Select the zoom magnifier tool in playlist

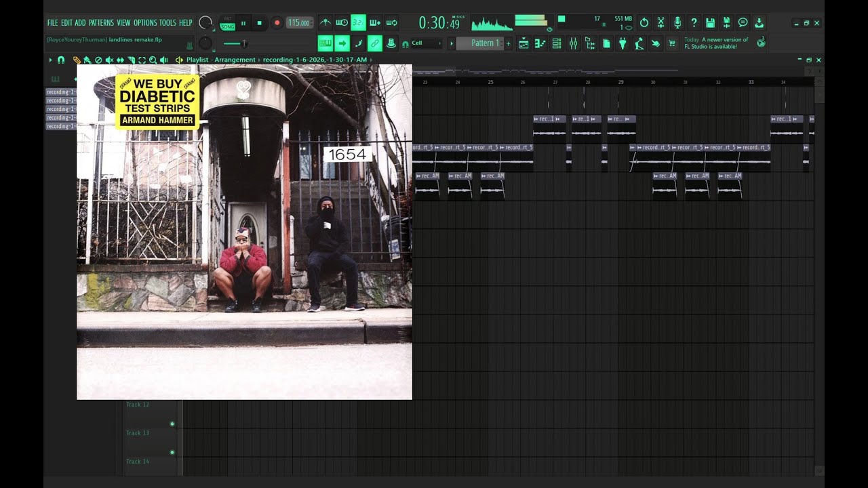click(x=153, y=60)
